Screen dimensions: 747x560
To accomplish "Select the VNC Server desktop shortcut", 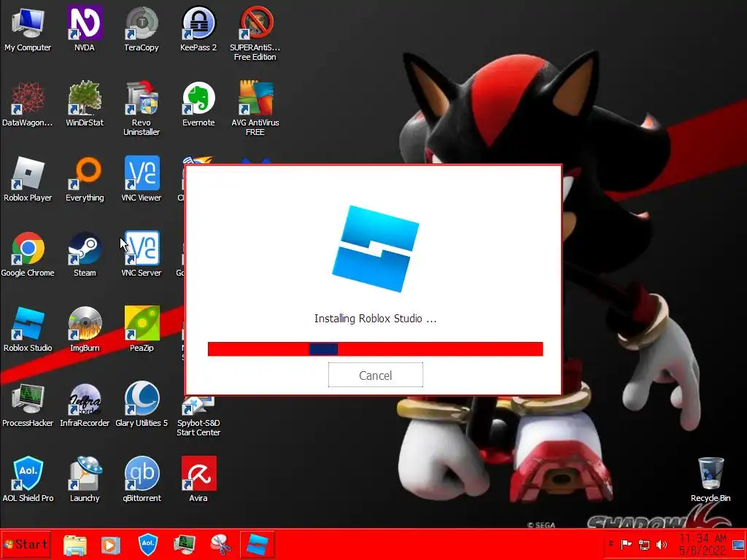I will click(x=142, y=254).
